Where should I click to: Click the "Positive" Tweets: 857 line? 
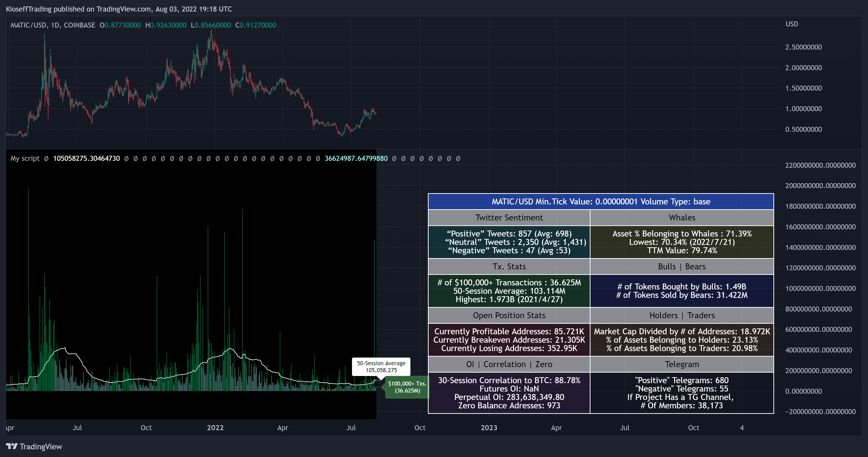point(509,234)
